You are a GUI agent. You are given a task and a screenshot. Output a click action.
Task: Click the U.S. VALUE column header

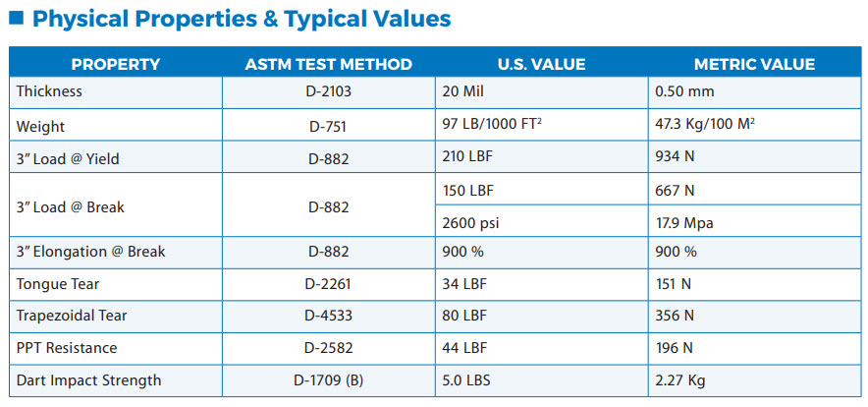[541, 65]
